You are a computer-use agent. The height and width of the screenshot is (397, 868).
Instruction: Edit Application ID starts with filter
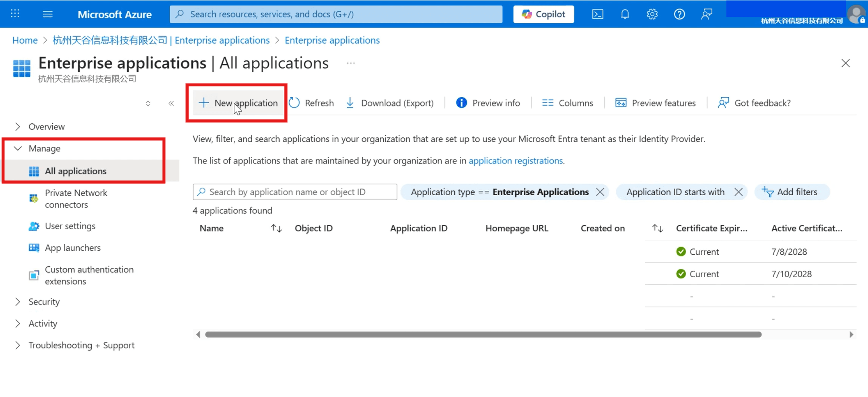675,192
